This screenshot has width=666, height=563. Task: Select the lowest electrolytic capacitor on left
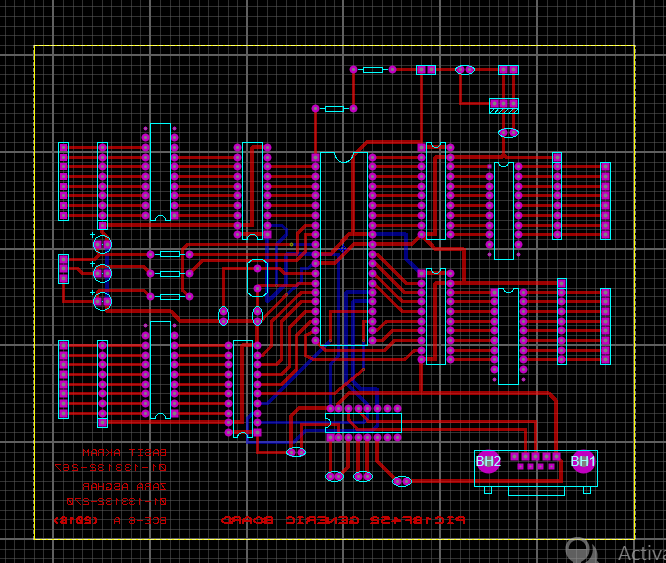pos(102,301)
